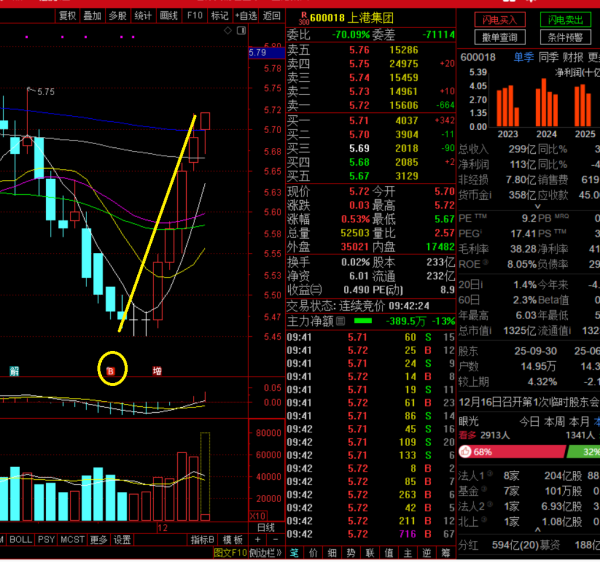
Task: Click the 增 marker under chart
Action: [x=157, y=371]
